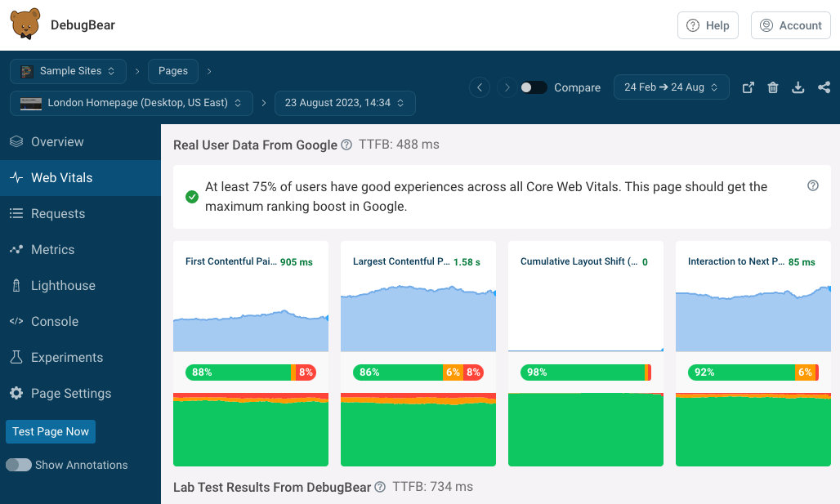Click the Test Page Now button
840x504 pixels.
coord(51,431)
